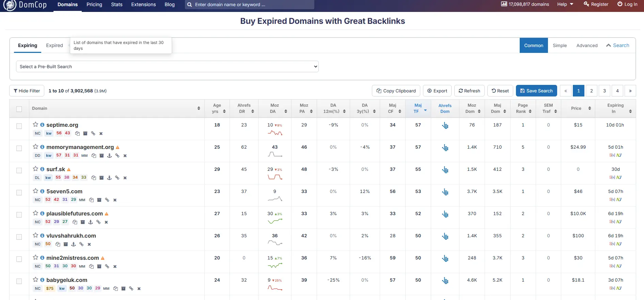
Task: Click the anchor icon in surf.sk row
Action: click(x=109, y=178)
